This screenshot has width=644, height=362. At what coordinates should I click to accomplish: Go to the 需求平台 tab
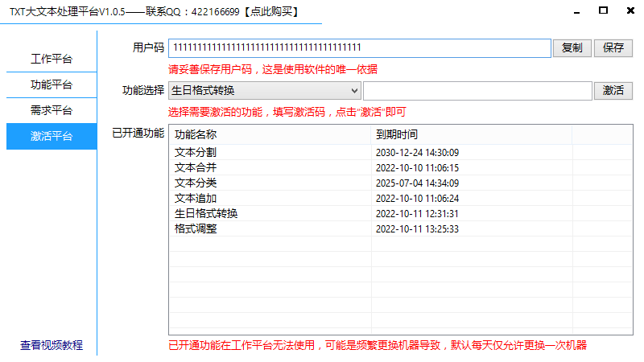click(x=52, y=110)
